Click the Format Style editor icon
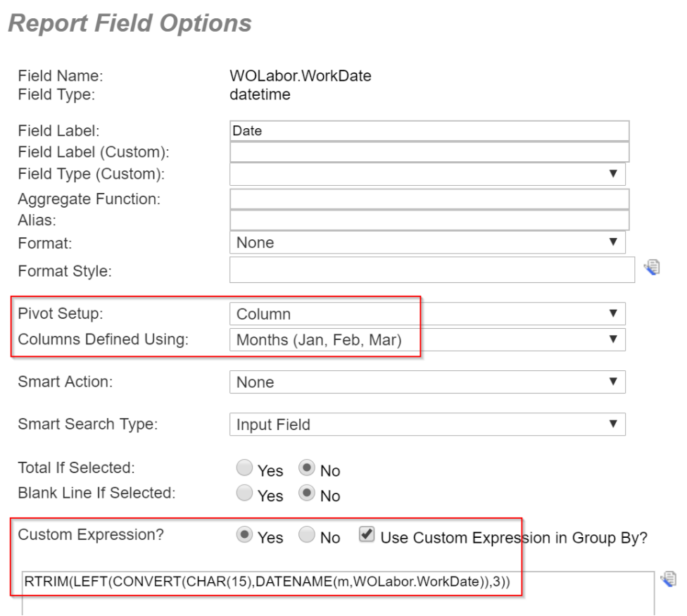Image resolution: width=687 pixels, height=616 pixels. click(x=652, y=267)
